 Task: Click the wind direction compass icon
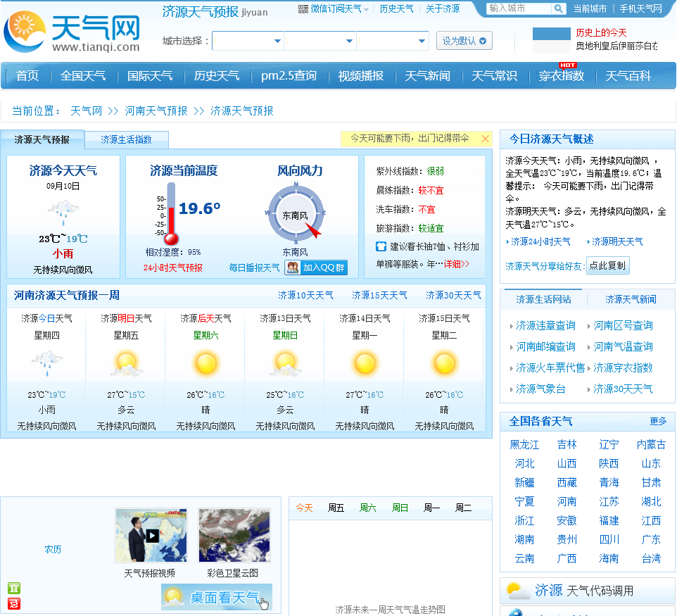pyautogui.click(x=296, y=213)
